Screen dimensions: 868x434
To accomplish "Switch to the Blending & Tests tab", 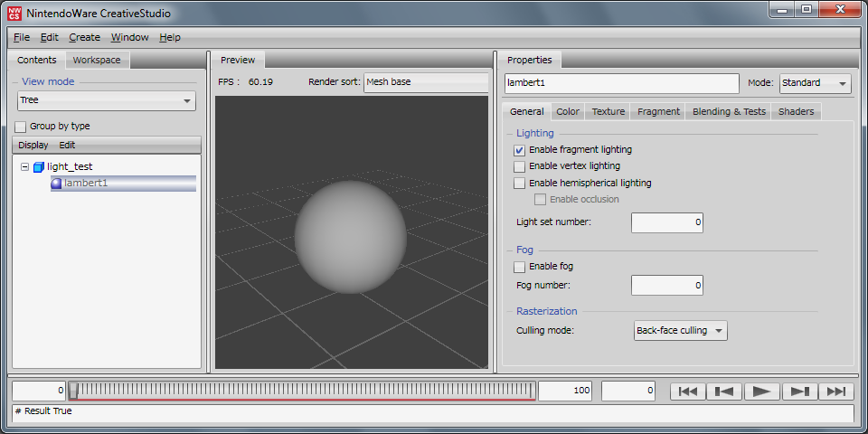I will click(729, 111).
